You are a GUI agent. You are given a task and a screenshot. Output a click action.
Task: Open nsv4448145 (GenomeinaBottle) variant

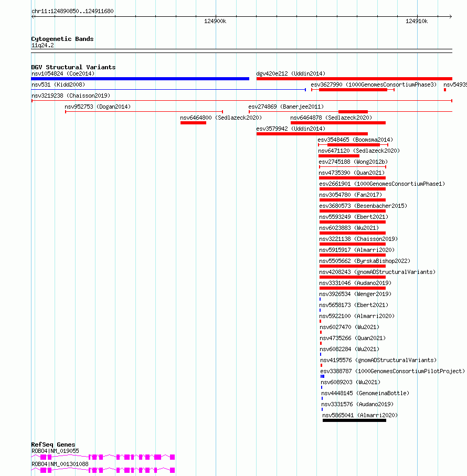(x=365, y=393)
